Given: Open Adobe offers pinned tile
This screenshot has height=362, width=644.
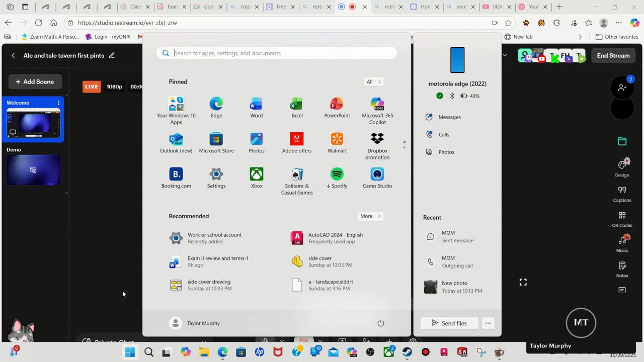Looking at the screenshot, I should tap(297, 143).
